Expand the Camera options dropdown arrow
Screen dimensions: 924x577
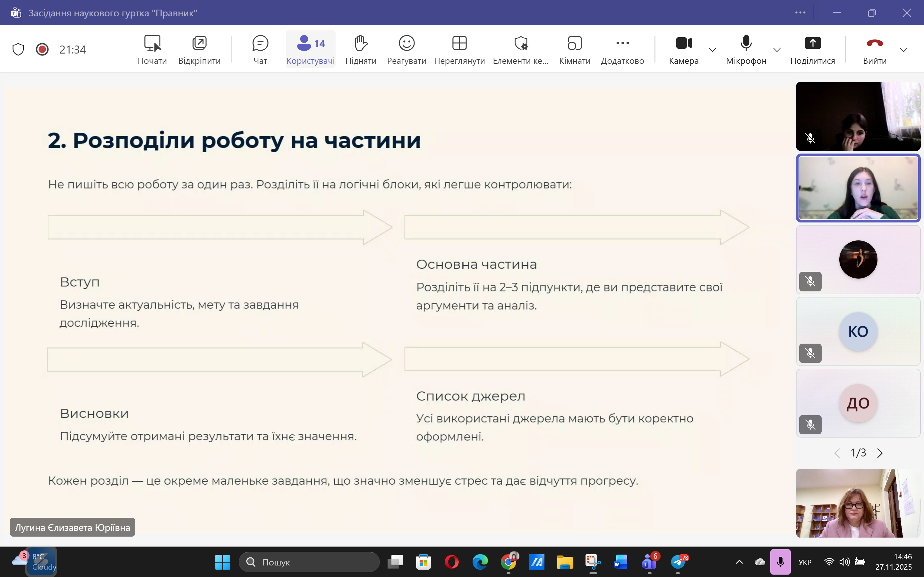(713, 50)
